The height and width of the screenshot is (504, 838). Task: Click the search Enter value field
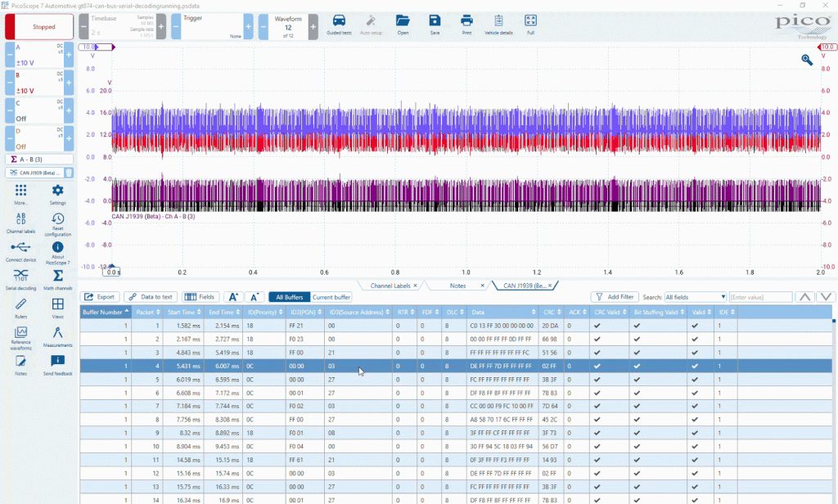pos(760,297)
